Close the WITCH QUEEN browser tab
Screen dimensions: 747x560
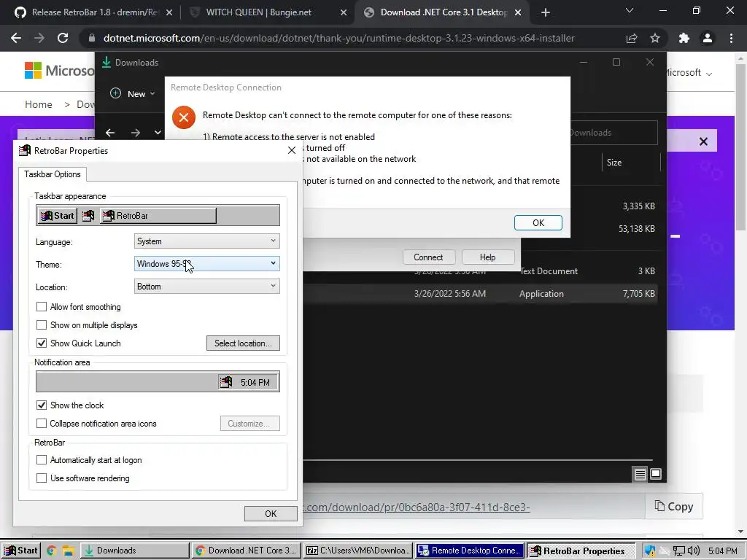coord(343,13)
